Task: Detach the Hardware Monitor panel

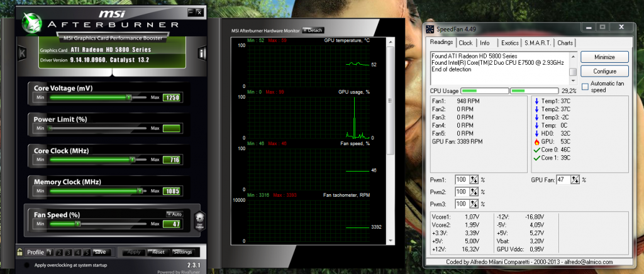Action: 313,30
